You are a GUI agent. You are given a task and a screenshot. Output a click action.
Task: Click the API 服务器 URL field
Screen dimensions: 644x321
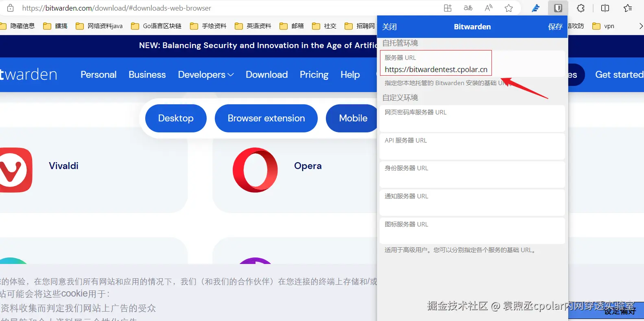[x=472, y=147]
